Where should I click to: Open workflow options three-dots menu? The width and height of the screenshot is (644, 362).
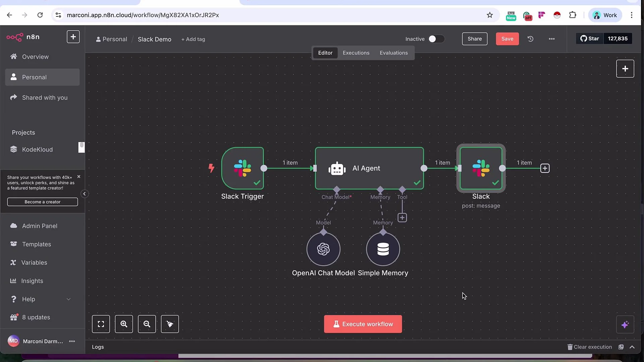[552, 39]
